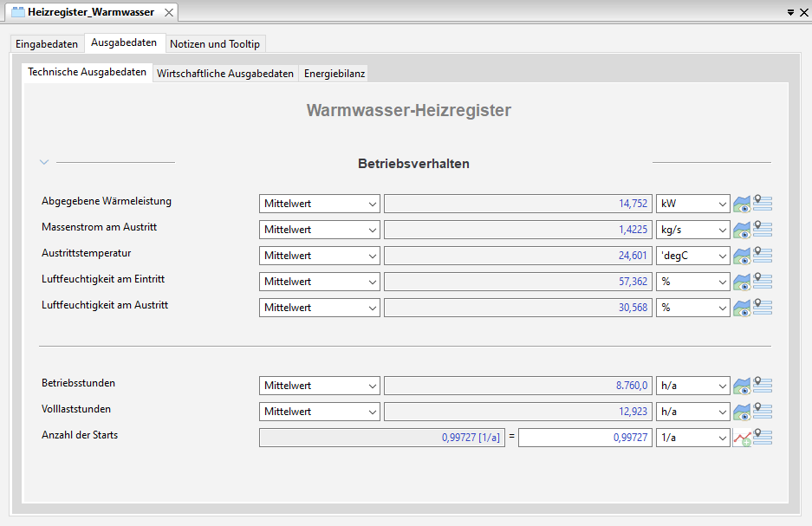812x526 pixels.
Task: Click list-pin icon in Abgegebene Wärmeleistung row
Action: click(x=763, y=203)
